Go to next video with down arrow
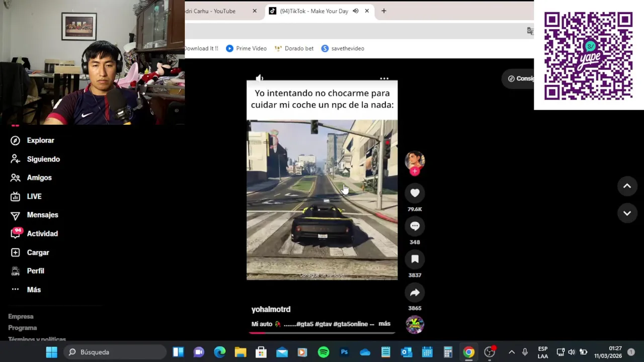Viewport: 644px width, 362px height. 627,213
